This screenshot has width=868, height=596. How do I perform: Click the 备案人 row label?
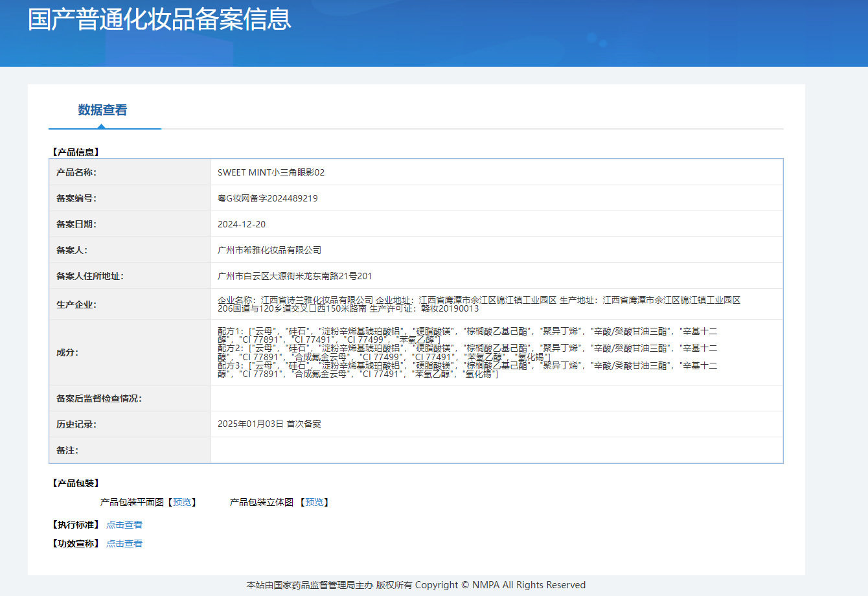[x=71, y=250]
